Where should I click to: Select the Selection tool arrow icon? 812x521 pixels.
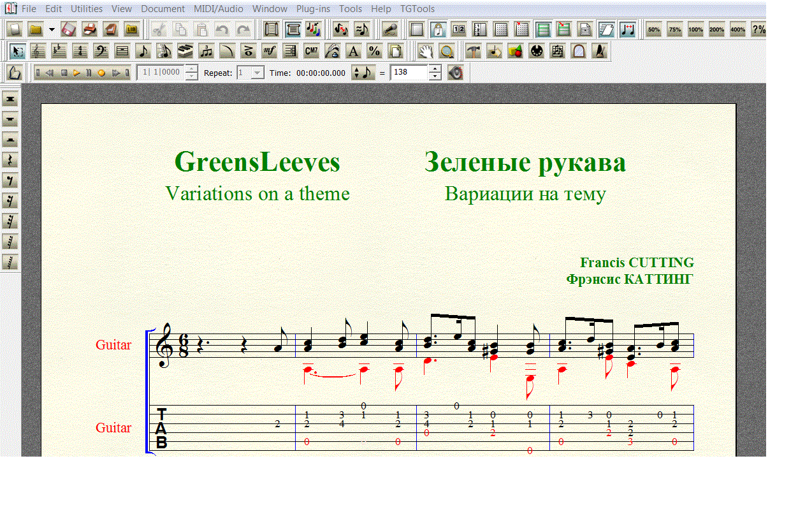[18, 51]
